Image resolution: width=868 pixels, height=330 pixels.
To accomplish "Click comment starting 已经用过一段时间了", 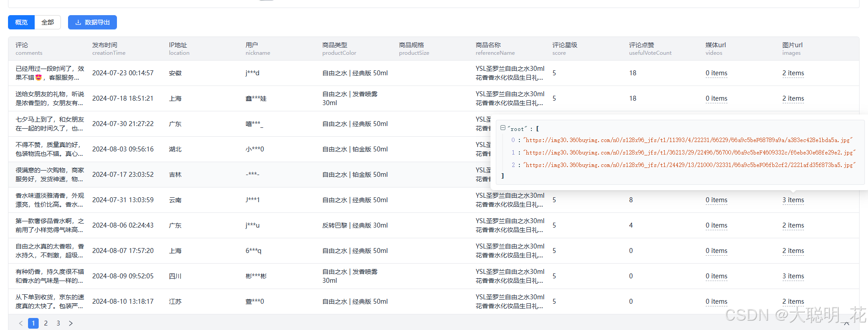I will coord(50,73).
